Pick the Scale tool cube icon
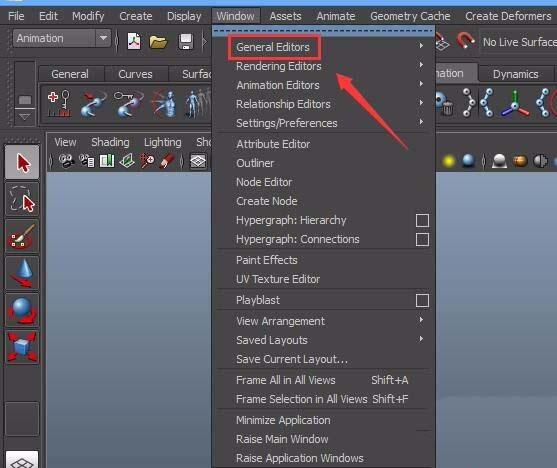The width and height of the screenshot is (557, 468). pos(22,347)
